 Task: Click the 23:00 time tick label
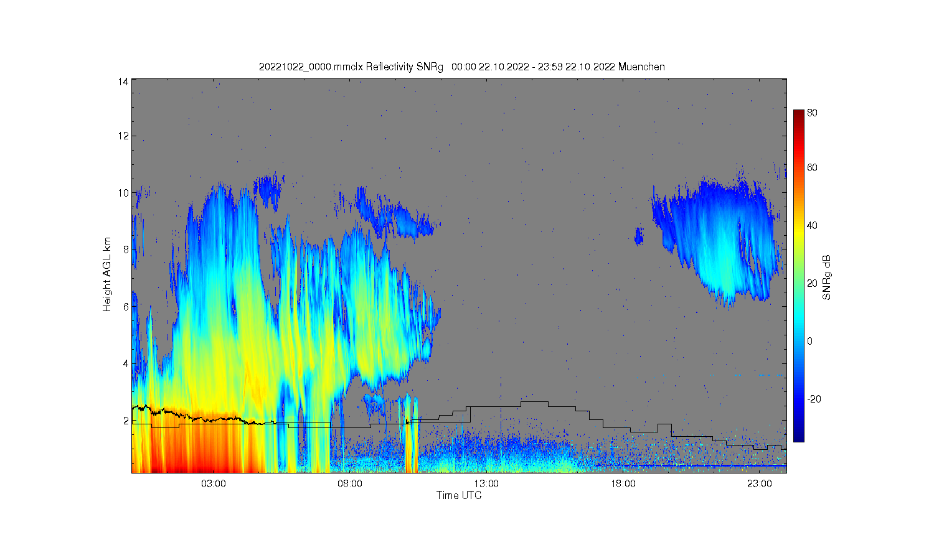tap(759, 483)
